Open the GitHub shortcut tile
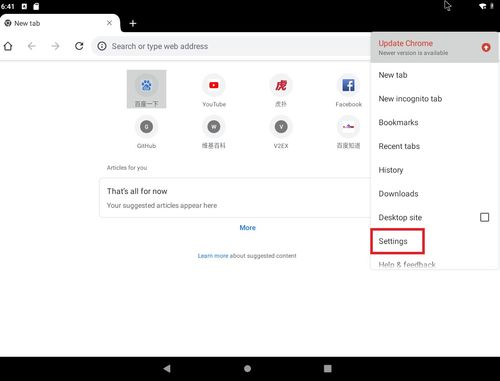This screenshot has height=381, width=500. (146, 132)
